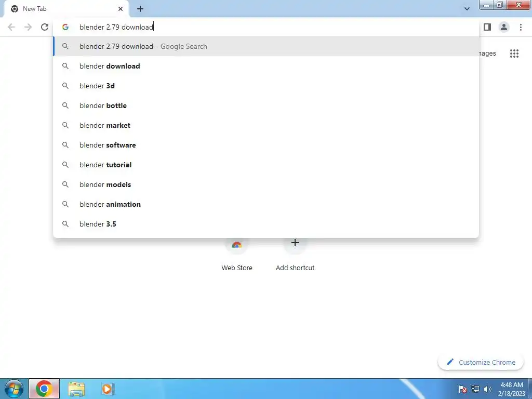
Task: Click the Chrome taskbar icon
Action: pyautogui.click(x=44, y=389)
